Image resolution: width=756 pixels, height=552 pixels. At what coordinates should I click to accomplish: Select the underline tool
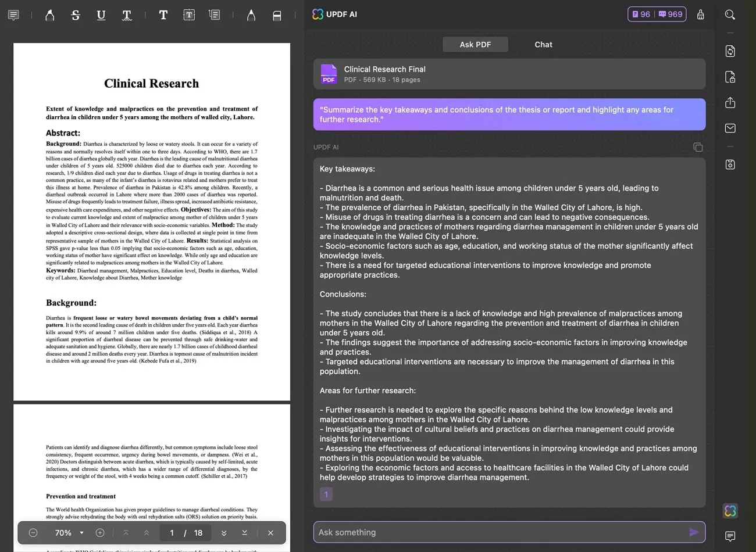(x=101, y=15)
